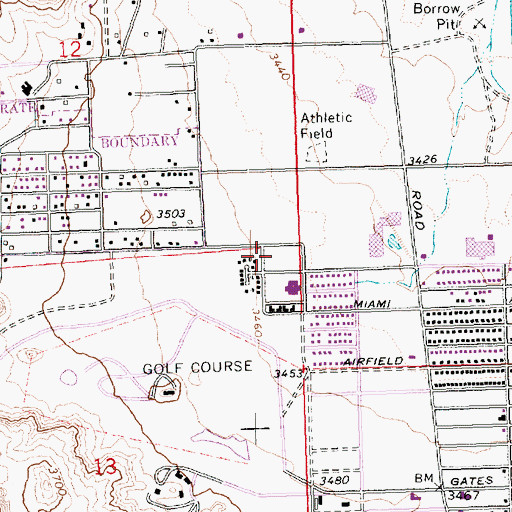512x512 pixels.
Task: Click the red crosshair center marker
Action: click(x=256, y=256)
